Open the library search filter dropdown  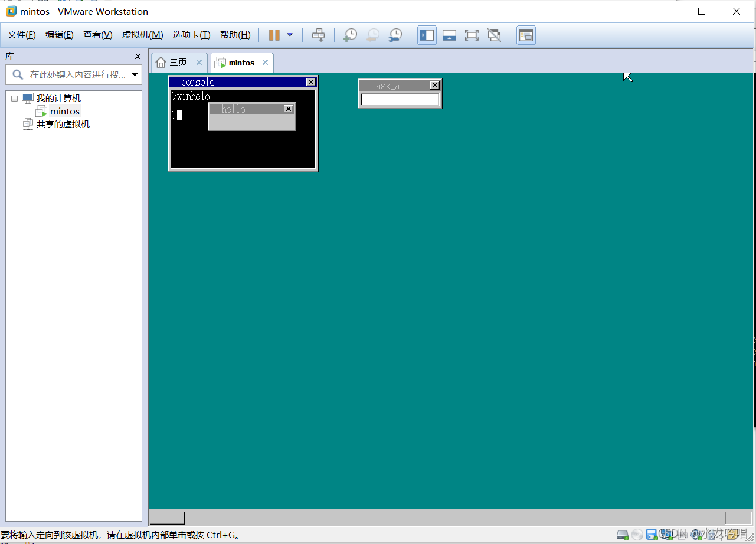pyautogui.click(x=135, y=74)
